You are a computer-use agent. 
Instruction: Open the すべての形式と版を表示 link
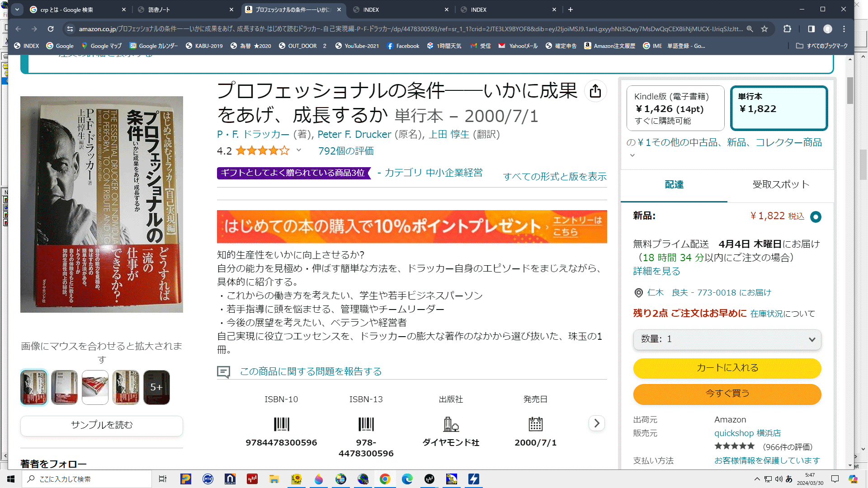point(555,177)
